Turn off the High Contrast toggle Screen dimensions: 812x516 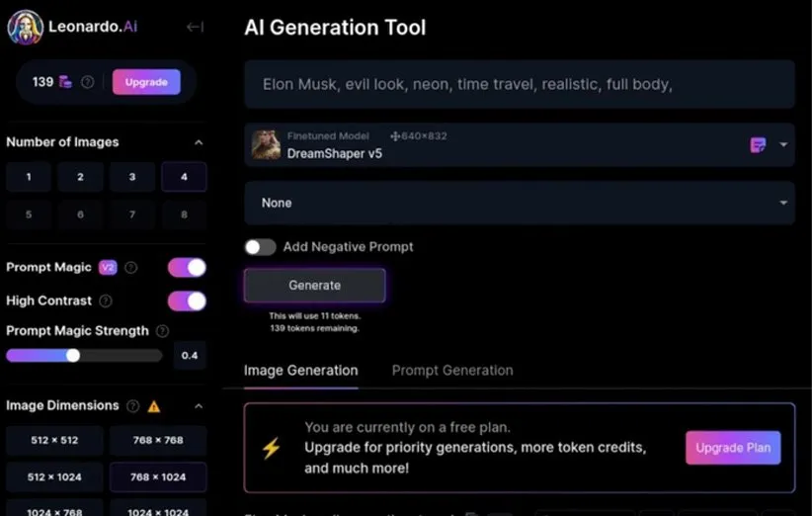[187, 301]
